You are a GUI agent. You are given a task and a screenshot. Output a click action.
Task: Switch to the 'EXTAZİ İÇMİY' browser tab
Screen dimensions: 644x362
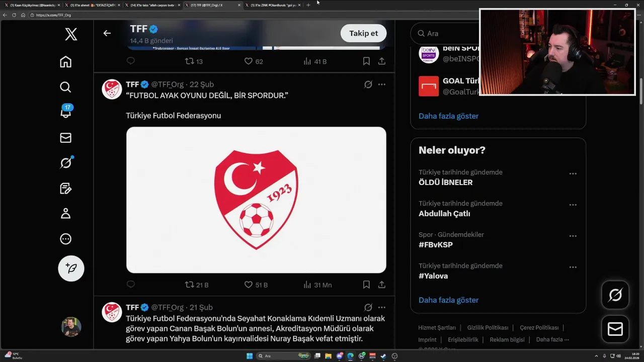click(x=92, y=5)
